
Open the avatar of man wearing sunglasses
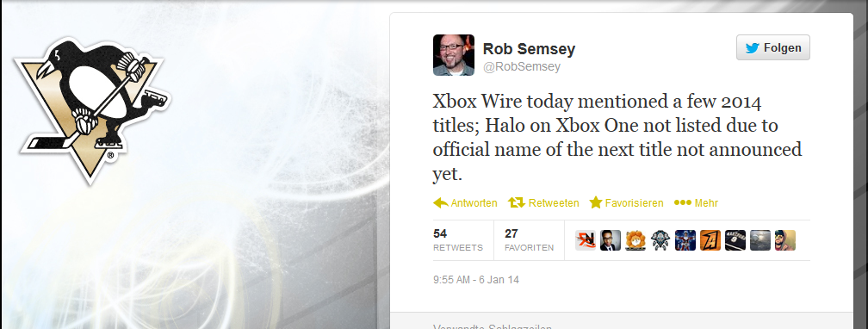(785, 240)
